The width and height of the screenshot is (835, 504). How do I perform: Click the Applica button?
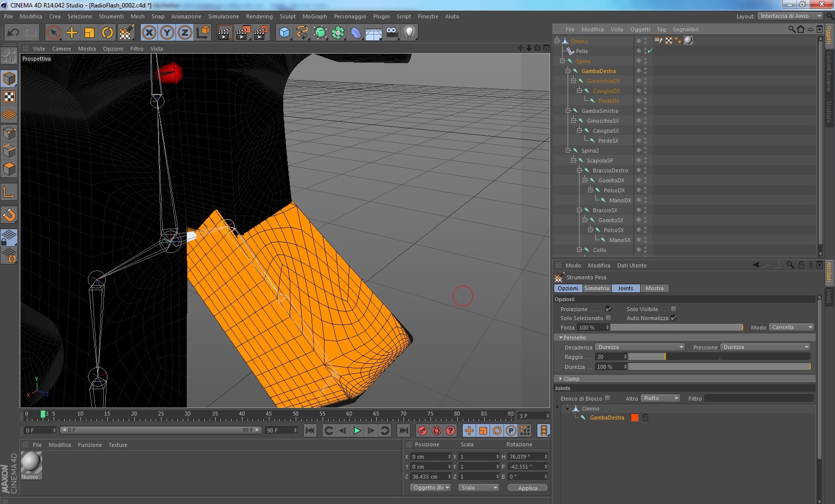point(527,488)
